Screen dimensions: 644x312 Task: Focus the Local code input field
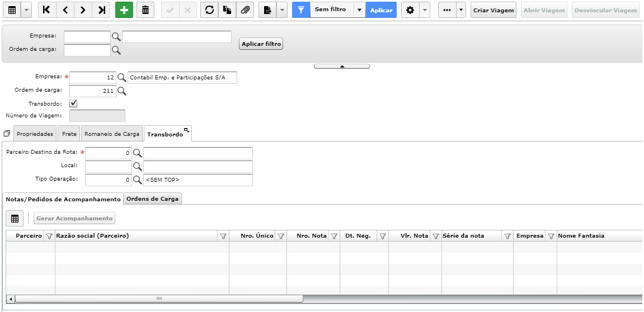(x=109, y=167)
